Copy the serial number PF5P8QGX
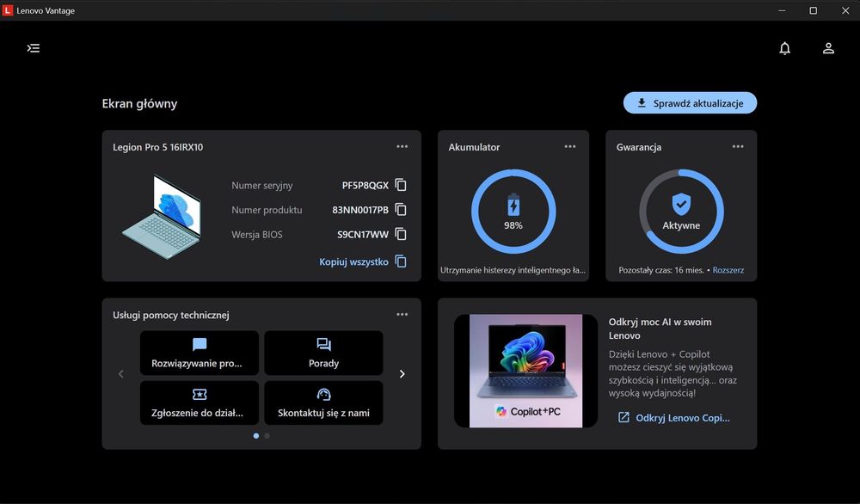This screenshot has height=504, width=860. point(401,185)
